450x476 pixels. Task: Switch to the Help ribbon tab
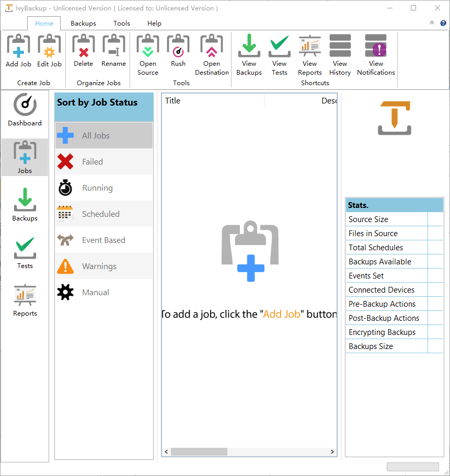(x=154, y=24)
